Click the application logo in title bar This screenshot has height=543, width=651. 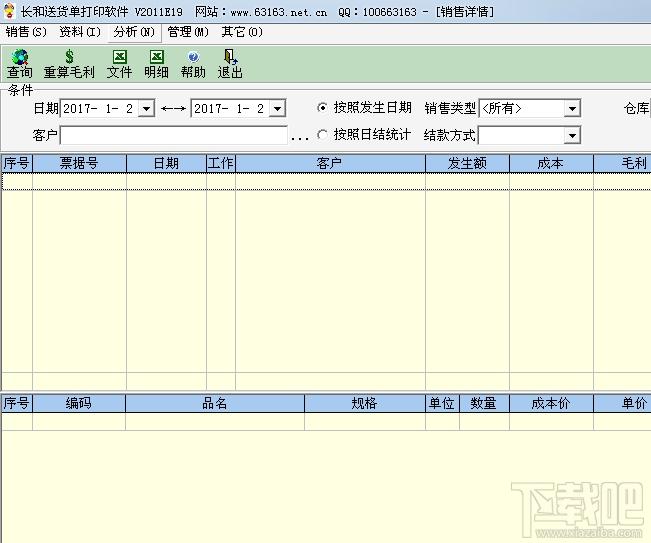9,11
